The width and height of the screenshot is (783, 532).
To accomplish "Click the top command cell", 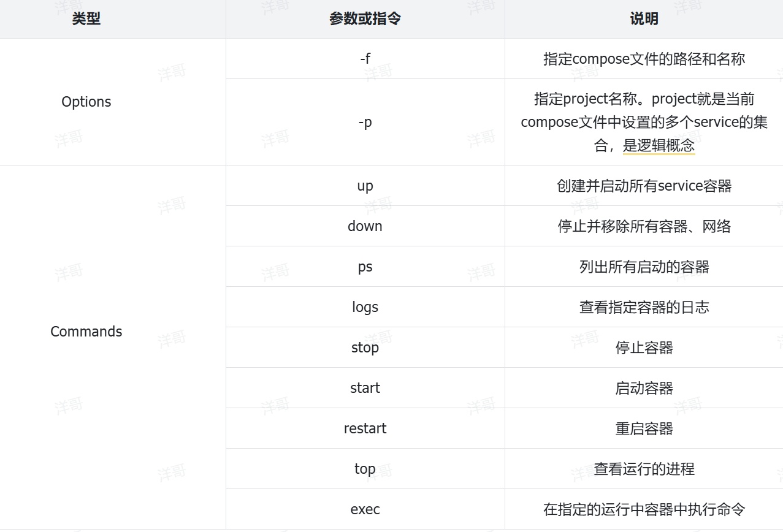I will click(365, 469).
